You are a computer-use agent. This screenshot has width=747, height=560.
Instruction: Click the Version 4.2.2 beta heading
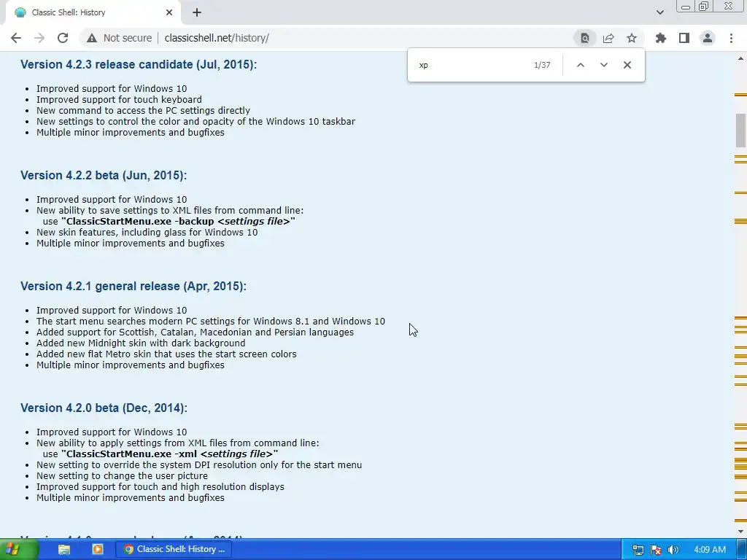[x=104, y=175]
